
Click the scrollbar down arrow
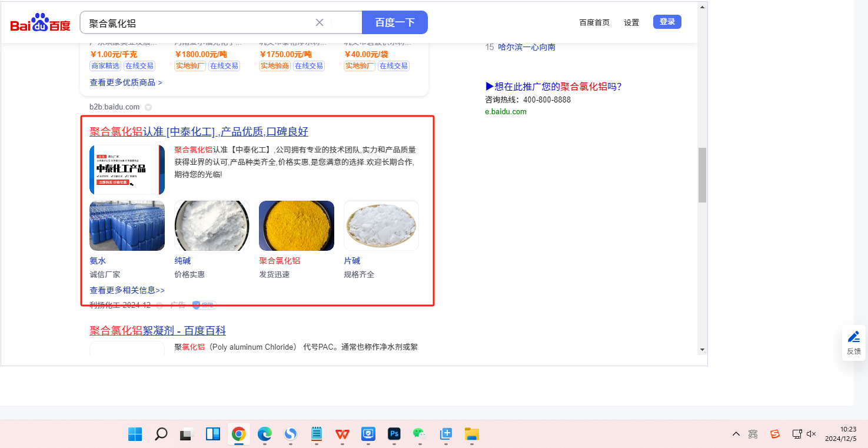click(x=702, y=349)
